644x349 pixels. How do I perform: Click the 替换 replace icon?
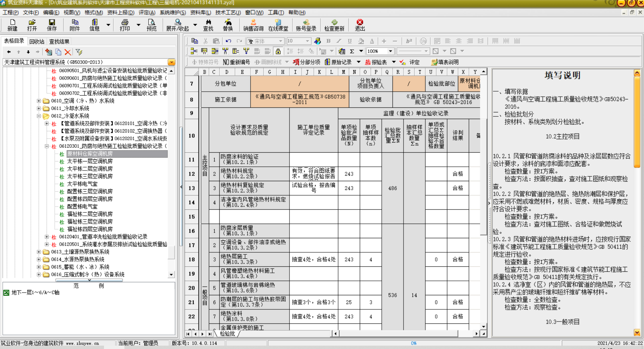[x=228, y=25]
